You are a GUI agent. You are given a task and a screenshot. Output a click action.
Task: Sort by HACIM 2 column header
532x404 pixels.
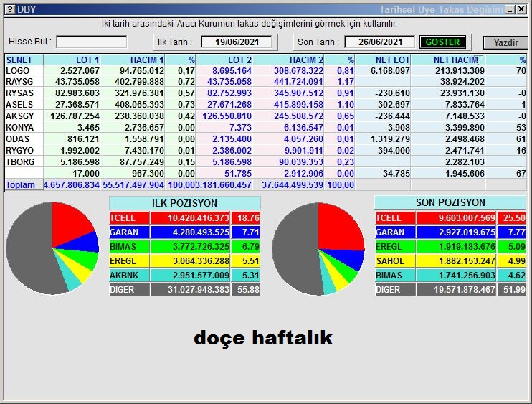[288, 60]
